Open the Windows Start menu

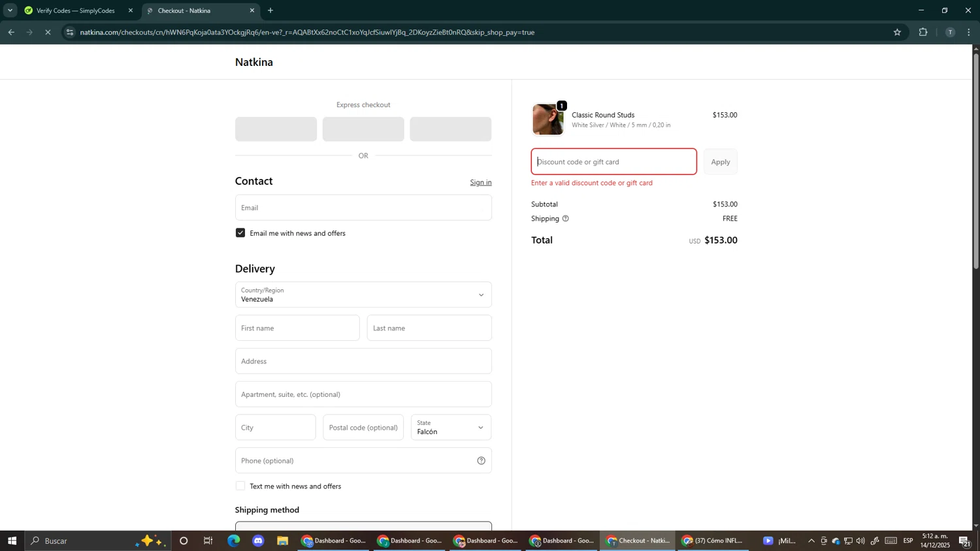(x=12, y=541)
